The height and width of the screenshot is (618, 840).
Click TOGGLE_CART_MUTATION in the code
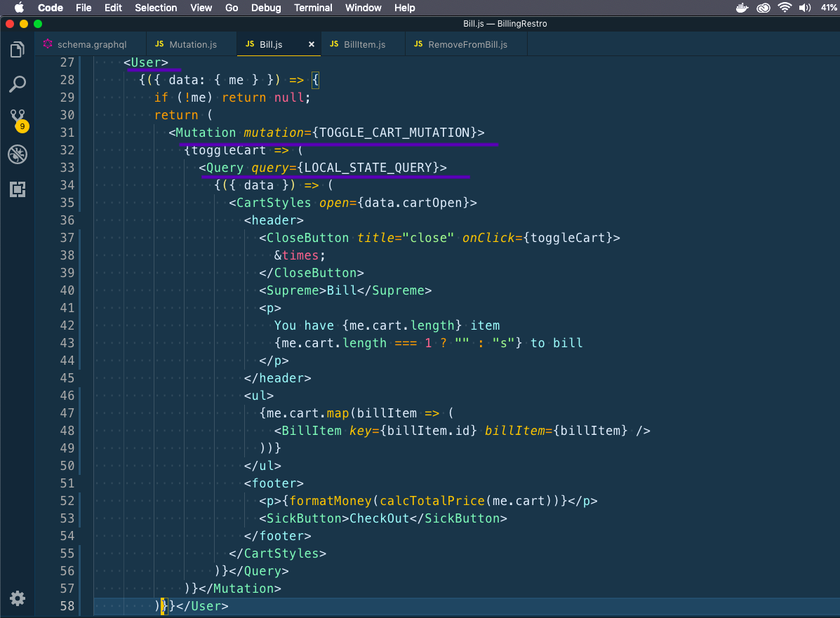point(394,133)
